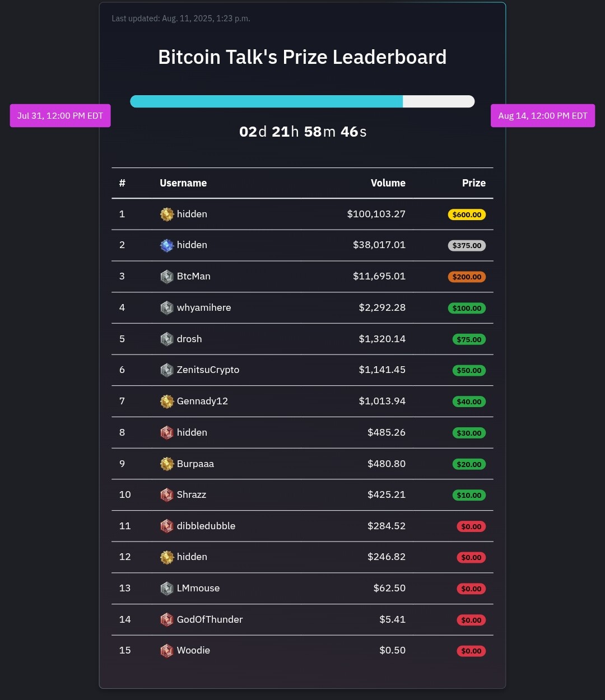Click the gold badge next to Gennady12
The height and width of the screenshot is (700, 605).
[167, 402]
